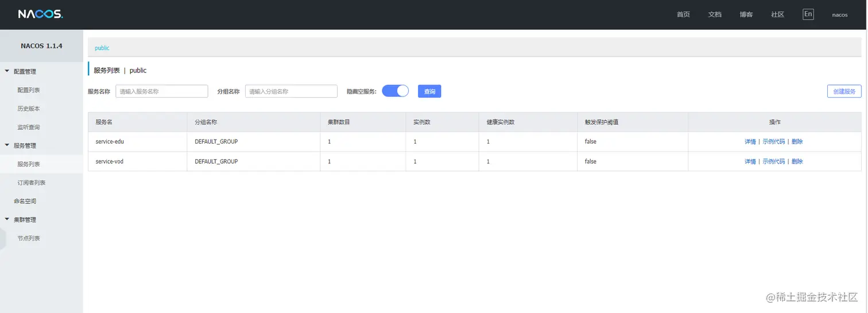Click false in service-edu row
Screen dimensions: 868x313
(591, 141)
